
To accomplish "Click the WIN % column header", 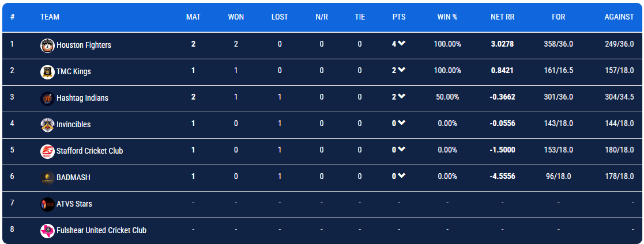I will tap(447, 17).
